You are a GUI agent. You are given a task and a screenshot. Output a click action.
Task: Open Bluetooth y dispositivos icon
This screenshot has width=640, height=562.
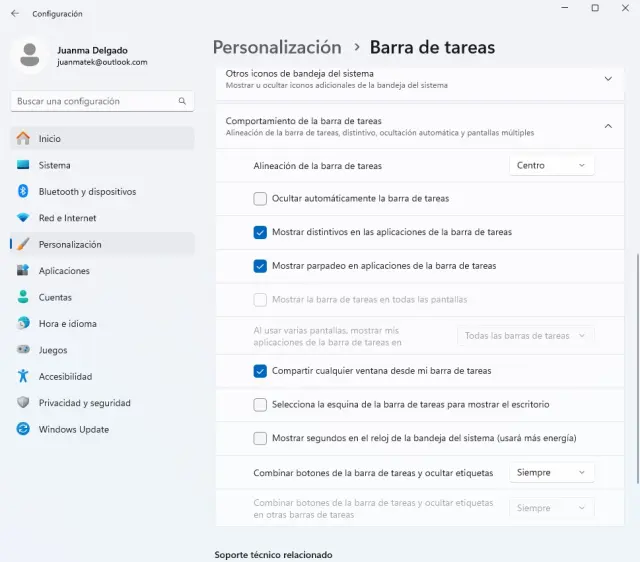coord(23,192)
